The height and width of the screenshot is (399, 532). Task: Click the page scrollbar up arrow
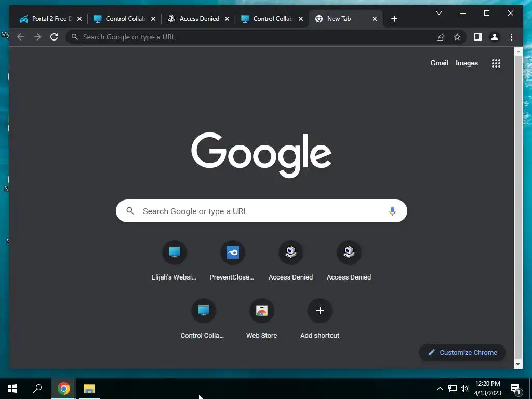tap(518, 51)
